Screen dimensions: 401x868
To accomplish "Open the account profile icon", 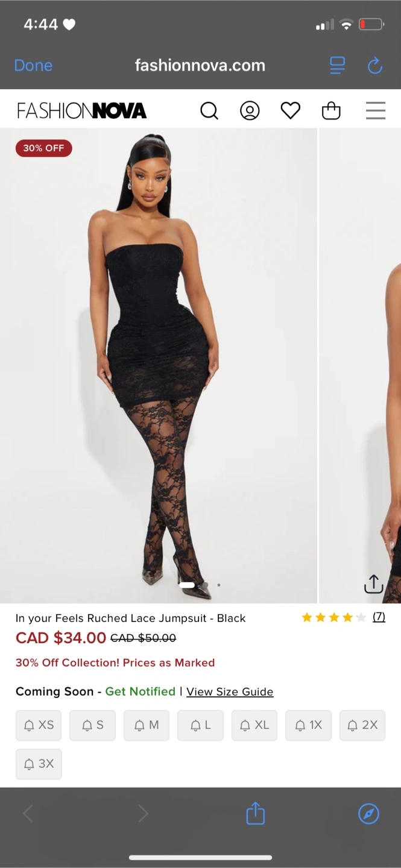I will (x=250, y=111).
